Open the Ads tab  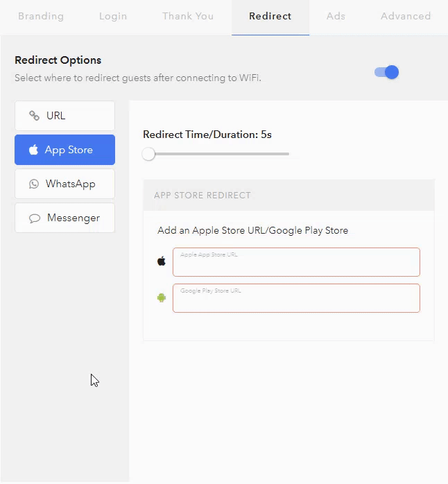tap(336, 16)
